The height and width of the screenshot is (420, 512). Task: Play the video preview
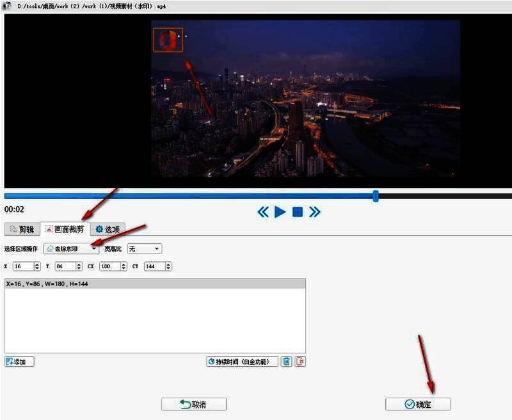(x=280, y=212)
